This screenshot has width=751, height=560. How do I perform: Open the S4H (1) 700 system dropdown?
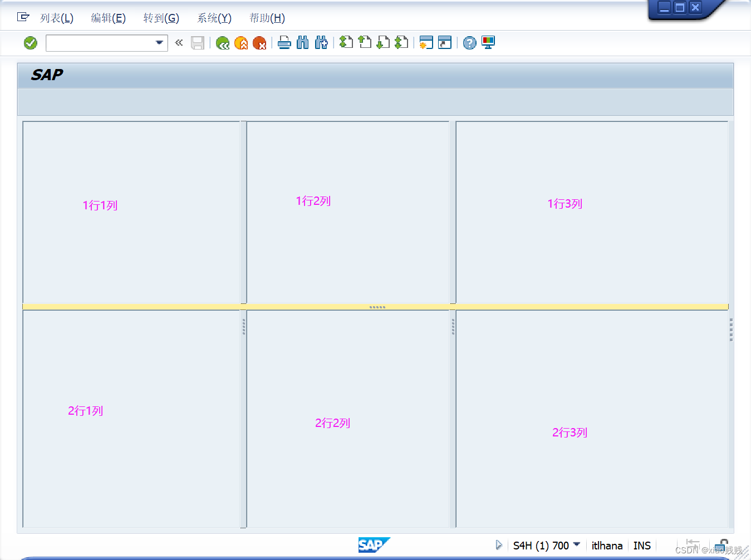(547, 546)
